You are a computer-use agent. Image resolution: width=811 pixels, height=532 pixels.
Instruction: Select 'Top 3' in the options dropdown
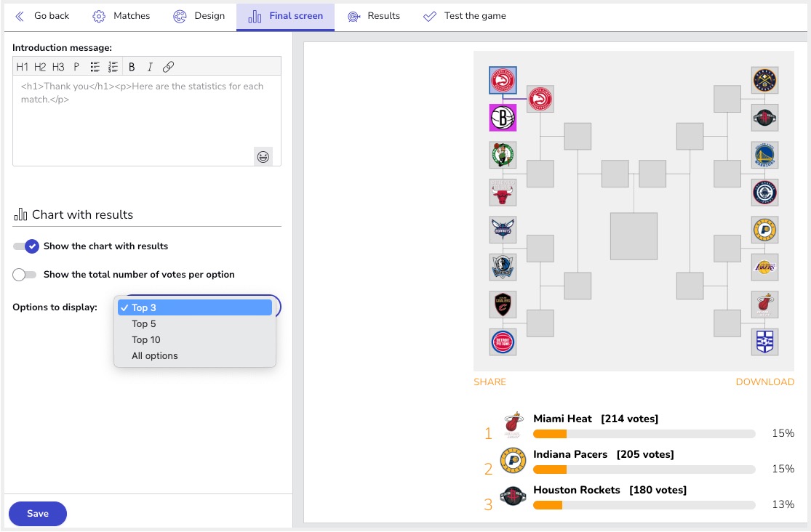(195, 307)
